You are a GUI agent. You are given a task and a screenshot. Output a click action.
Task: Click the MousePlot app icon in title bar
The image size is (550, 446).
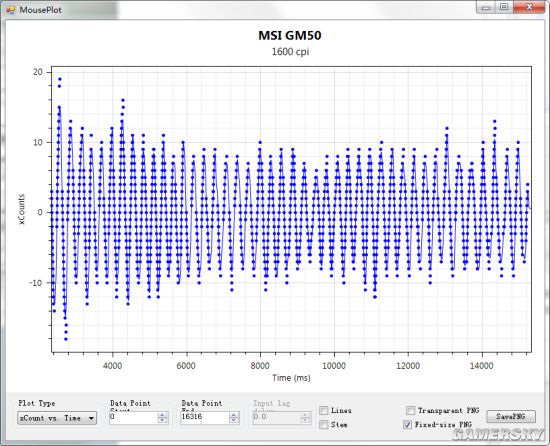click(11, 9)
